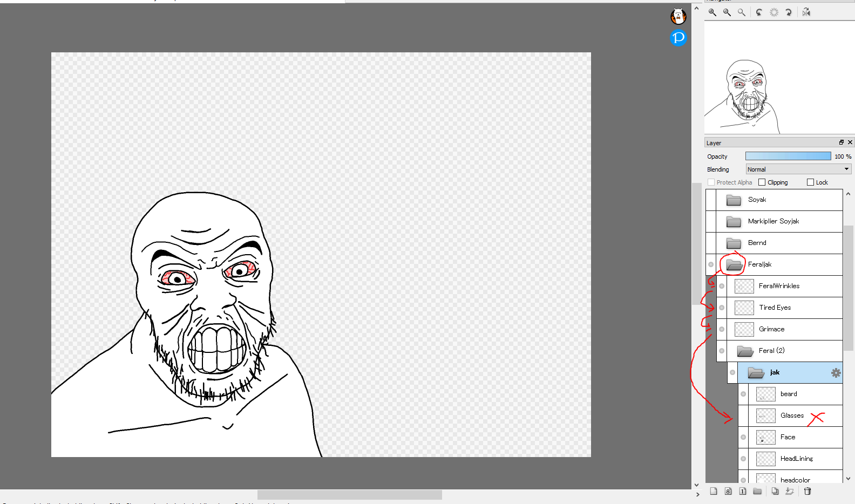Enable the Lock checkbox
Image resolution: width=855 pixels, height=504 pixels.
[810, 182]
